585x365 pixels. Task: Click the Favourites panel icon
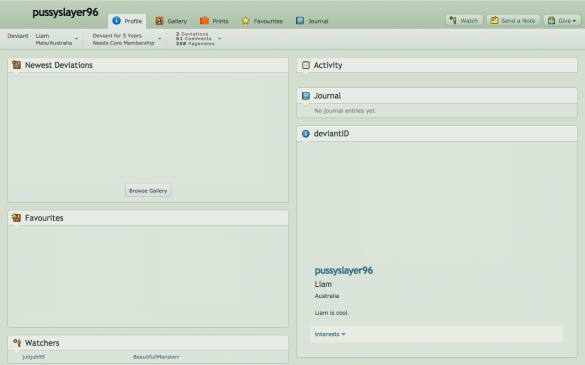16,218
